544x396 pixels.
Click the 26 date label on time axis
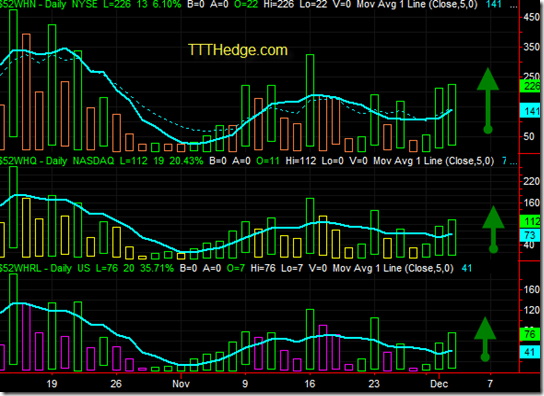[x=116, y=384]
